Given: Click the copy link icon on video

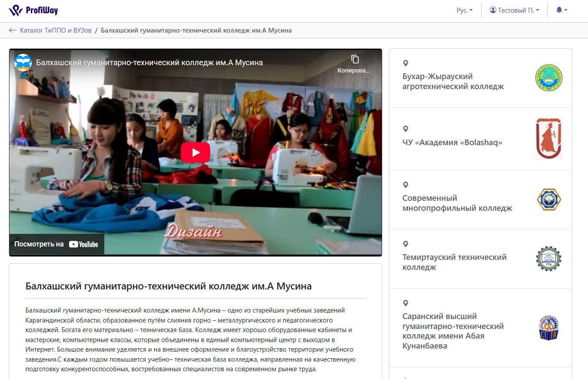Looking at the screenshot, I should coord(355,60).
